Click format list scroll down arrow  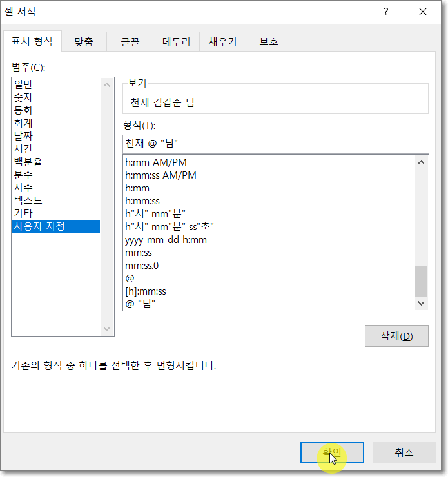[421, 303]
